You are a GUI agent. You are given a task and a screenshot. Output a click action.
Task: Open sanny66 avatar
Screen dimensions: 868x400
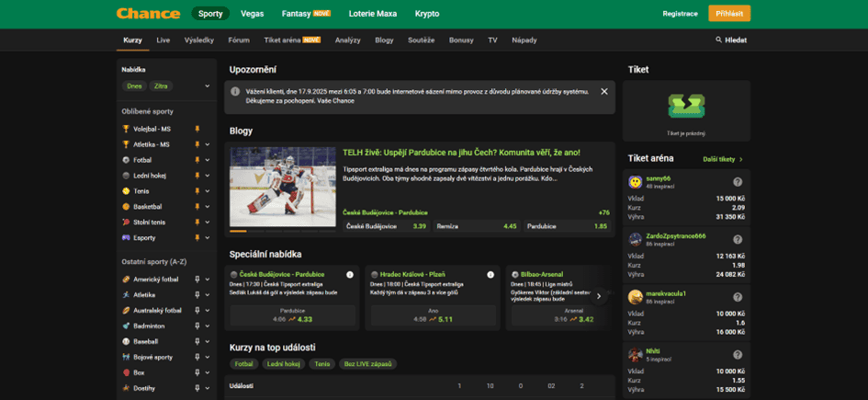pos(635,182)
